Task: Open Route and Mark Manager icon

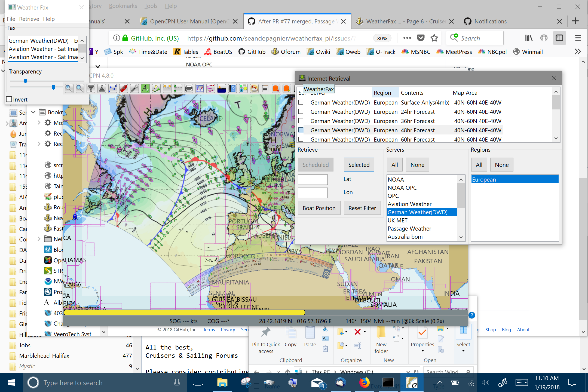Action: pos(200,88)
